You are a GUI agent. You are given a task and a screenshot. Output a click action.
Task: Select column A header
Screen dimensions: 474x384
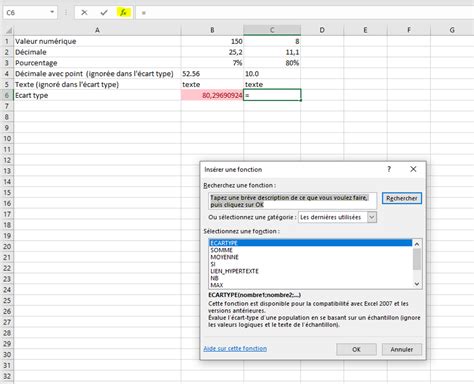(97, 30)
